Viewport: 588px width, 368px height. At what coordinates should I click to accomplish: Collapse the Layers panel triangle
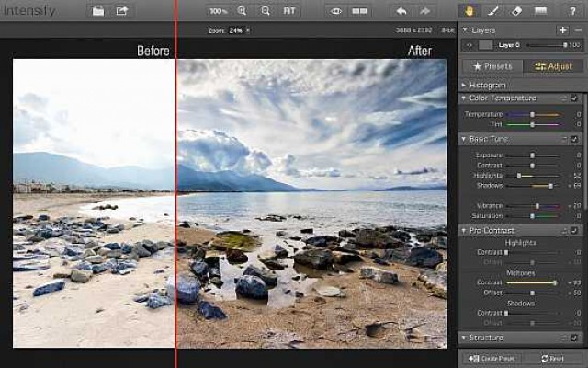[x=465, y=29]
